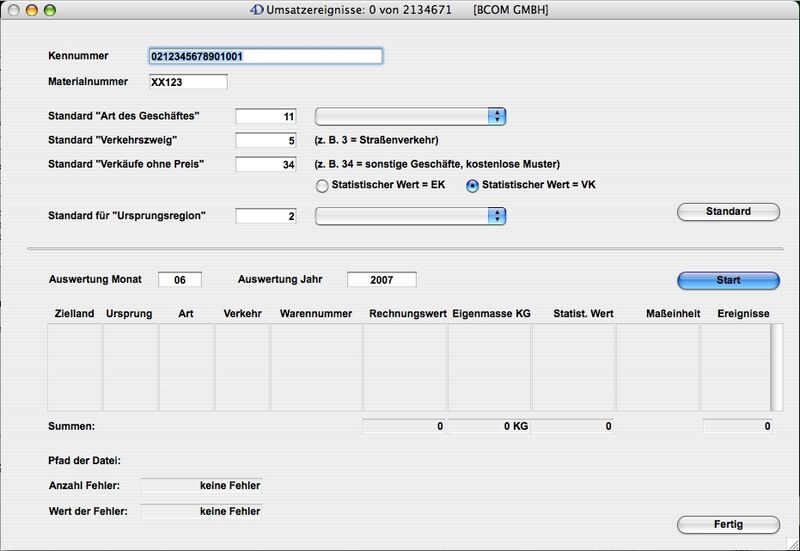Screen dimensions: 800x551
Task: Click the 4D icon in title bar
Action: click(257, 9)
